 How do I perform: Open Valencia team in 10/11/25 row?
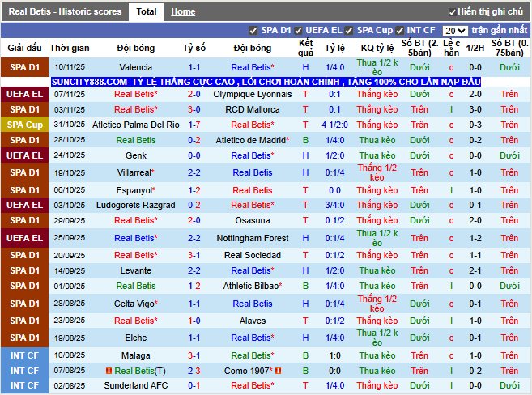136,67
